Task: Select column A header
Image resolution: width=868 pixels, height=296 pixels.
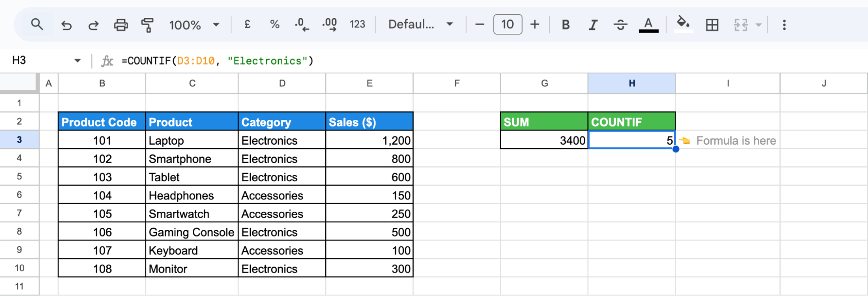Action: (x=49, y=83)
